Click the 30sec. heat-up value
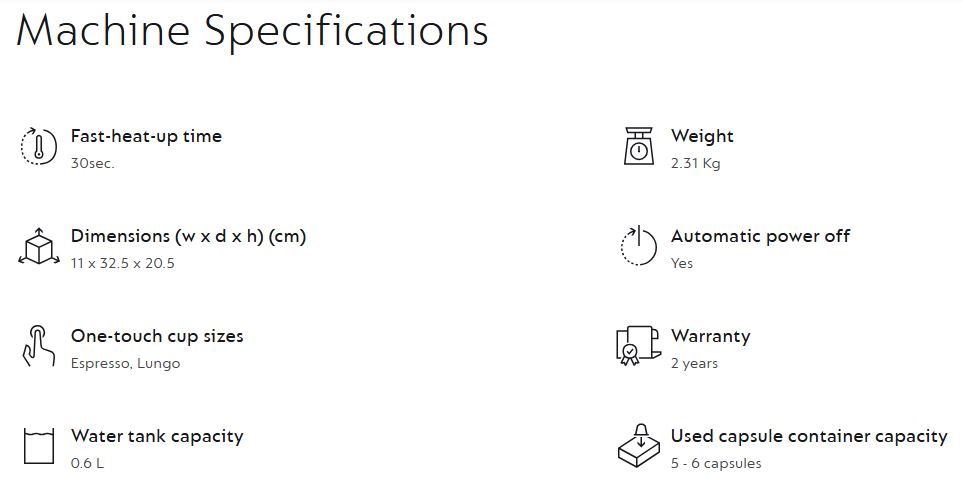 pyautogui.click(x=93, y=163)
